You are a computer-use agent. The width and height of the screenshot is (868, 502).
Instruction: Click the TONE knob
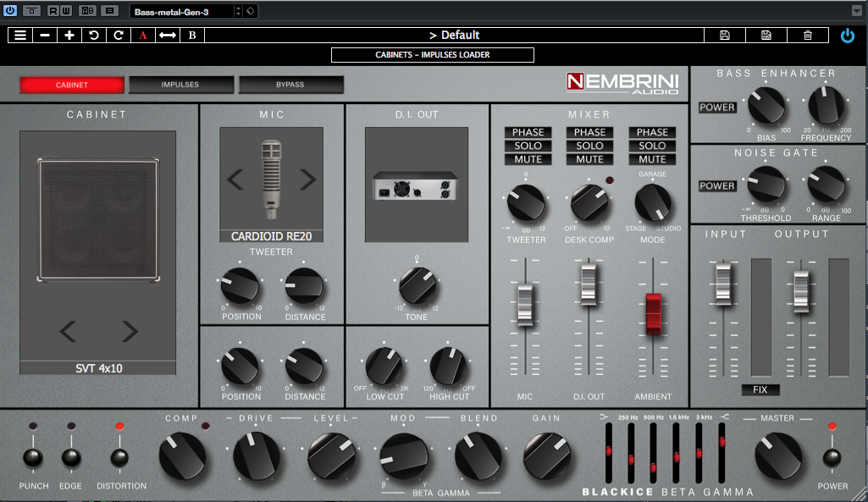point(417,285)
